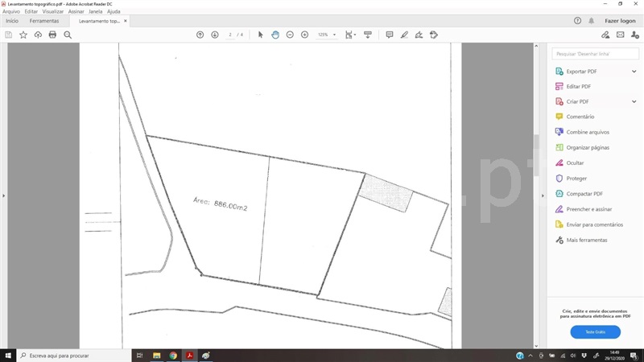644x362 pixels.
Task: Add a sticky note comment
Action: 390,35
